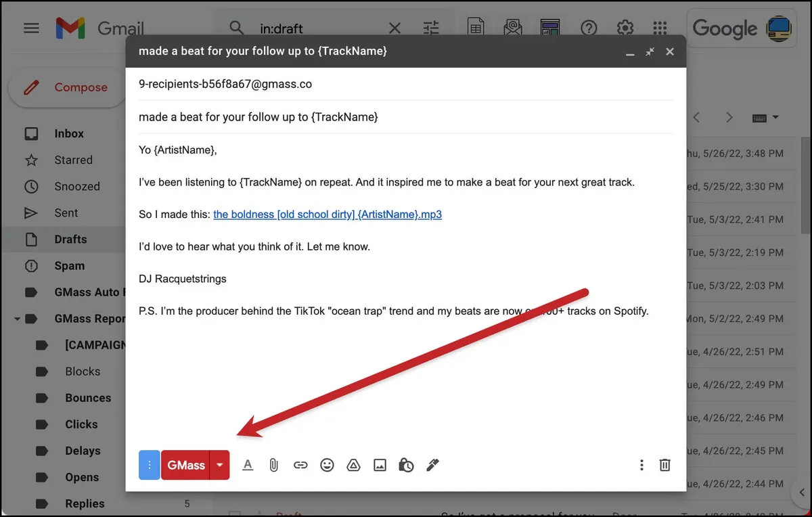This screenshot has width=812, height=517.
Task: Open the Drafts folder
Action: point(70,239)
